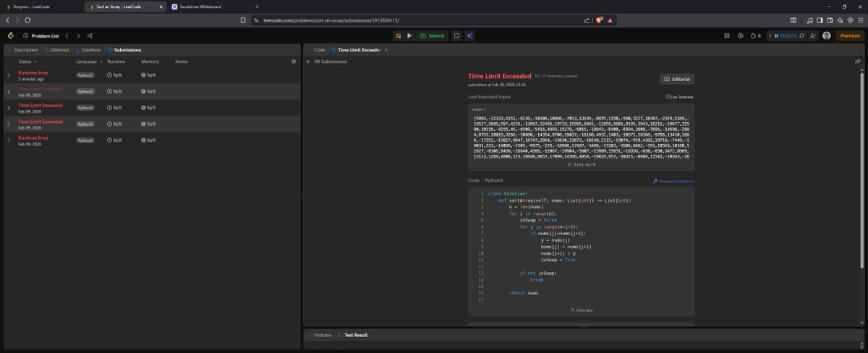Open the Language filter dropdown
The width and height of the screenshot is (868, 353).
(x=89, y=61)
